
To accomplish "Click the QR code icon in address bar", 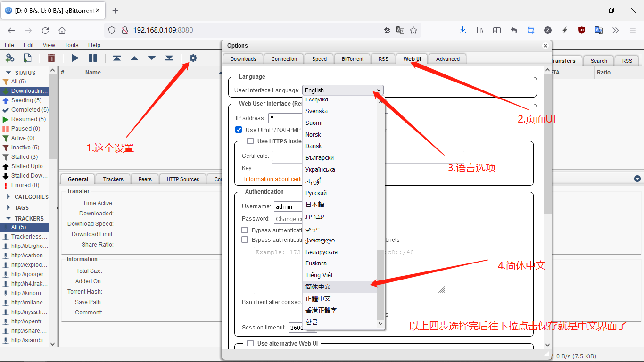I will (x=387, y=30).
